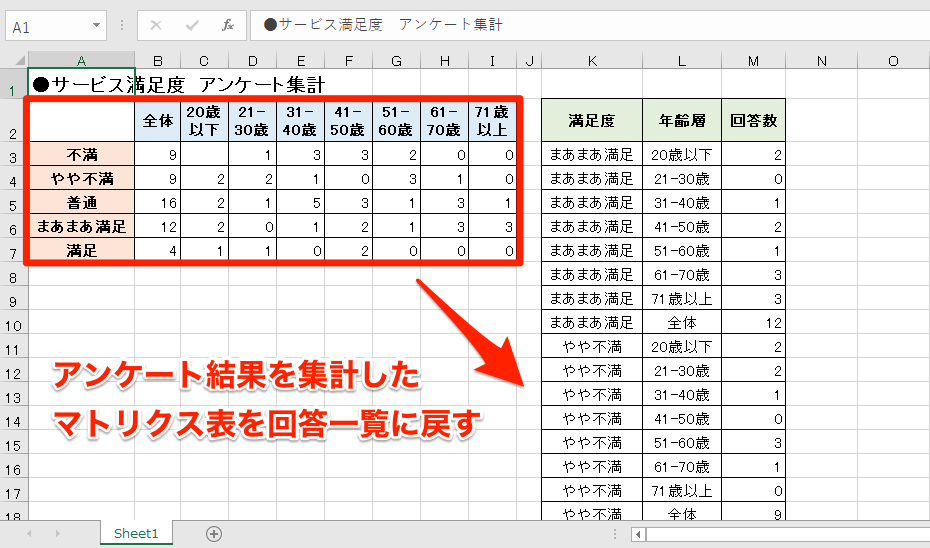Click the formula bar text field
The height and width of the screenshot is (548, 930).
point(590,25)
